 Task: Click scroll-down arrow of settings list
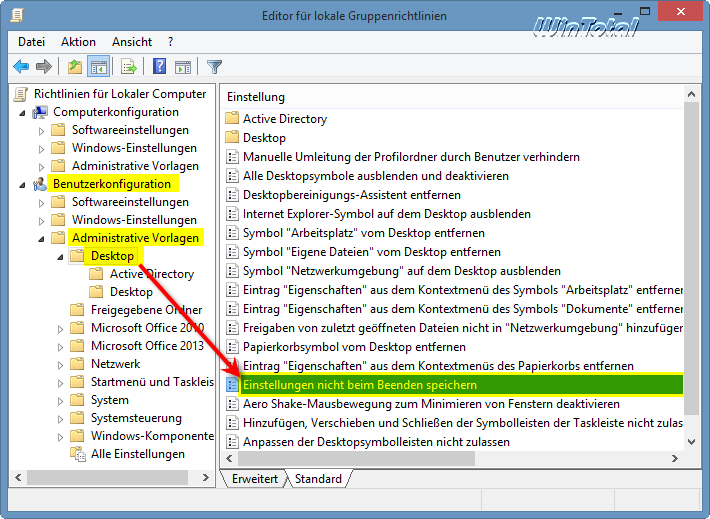[691, 442]
